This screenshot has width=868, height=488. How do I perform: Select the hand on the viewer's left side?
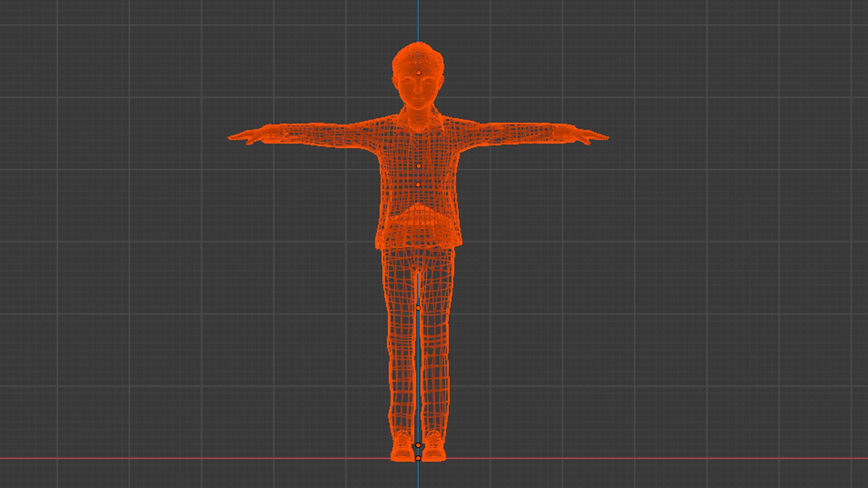[251, 135]
